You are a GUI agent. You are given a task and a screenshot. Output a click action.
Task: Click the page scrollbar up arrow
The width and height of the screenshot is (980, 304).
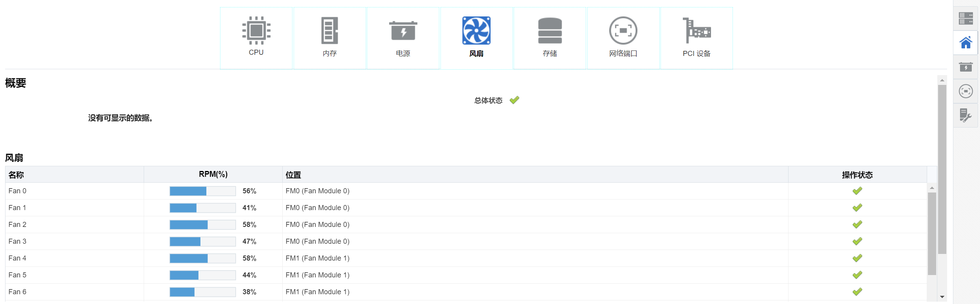[942, 80]
